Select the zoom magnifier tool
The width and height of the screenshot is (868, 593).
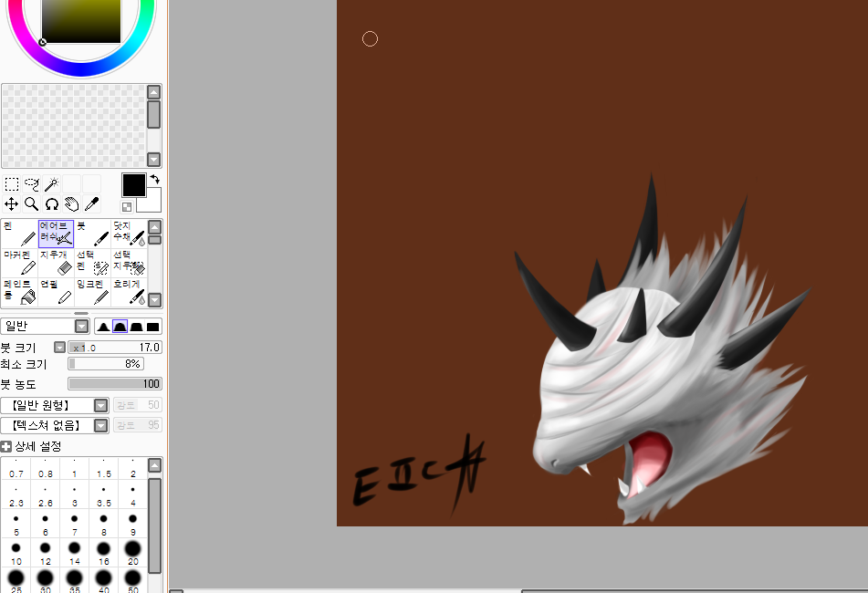click(x=32, y=204)
